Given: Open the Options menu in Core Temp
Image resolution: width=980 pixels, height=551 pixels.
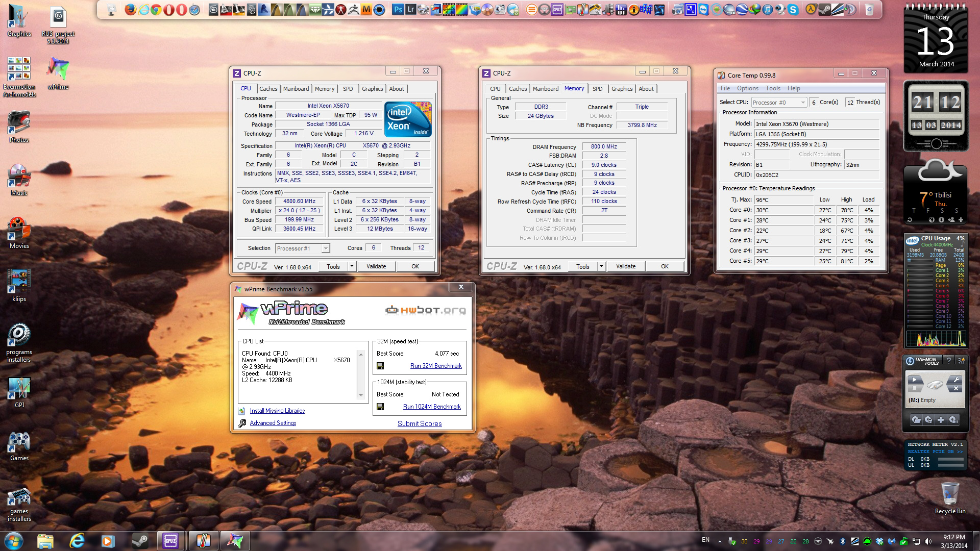Looking at the screenshot, I should (747, 88).
